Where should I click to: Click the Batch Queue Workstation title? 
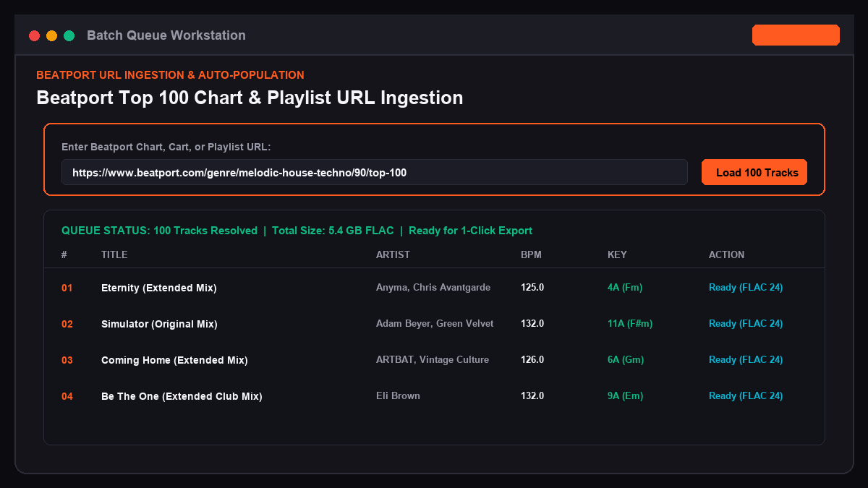(166, 35)
